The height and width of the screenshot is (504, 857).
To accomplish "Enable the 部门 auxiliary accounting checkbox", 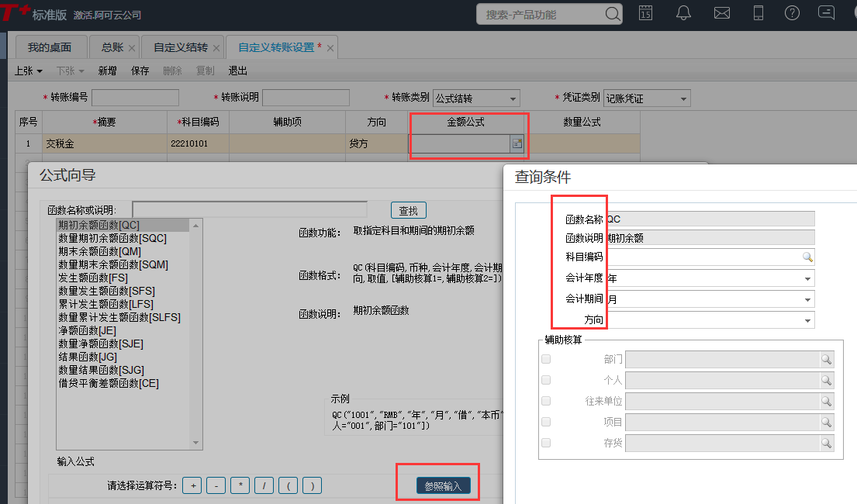I will click(546, 359).
